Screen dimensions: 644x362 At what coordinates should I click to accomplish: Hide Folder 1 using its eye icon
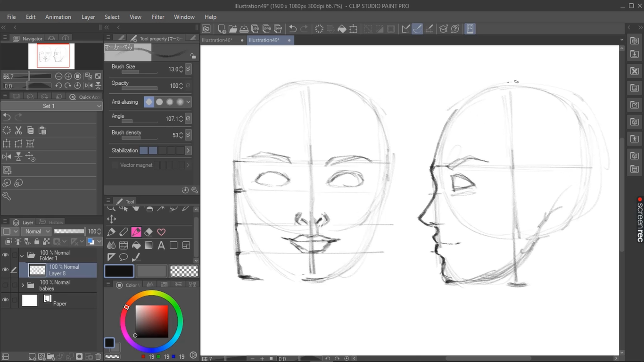tap(5, 255)
